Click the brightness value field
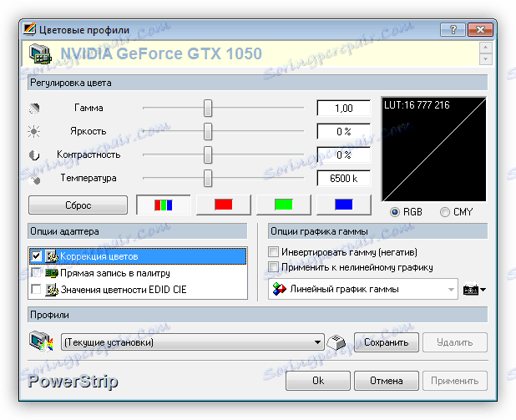Screen dimensions: 516x420 [343, 132]
